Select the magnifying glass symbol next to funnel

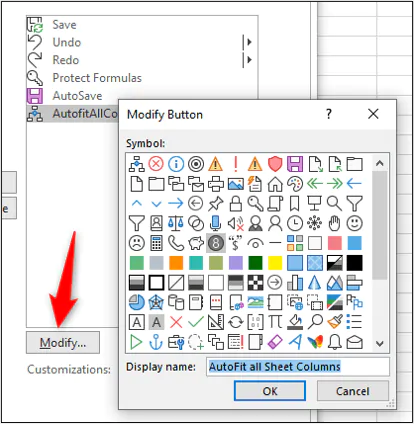point(335,203)
